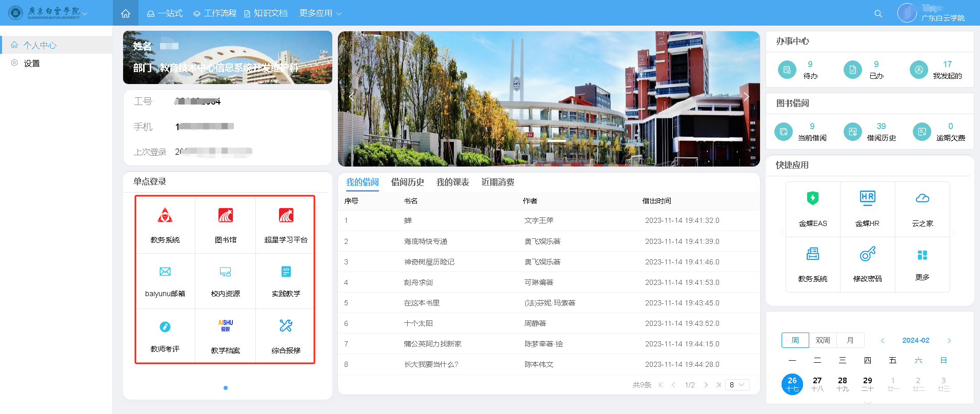
Task: Open the 我的课表 tab
Action: click(452, 182)
